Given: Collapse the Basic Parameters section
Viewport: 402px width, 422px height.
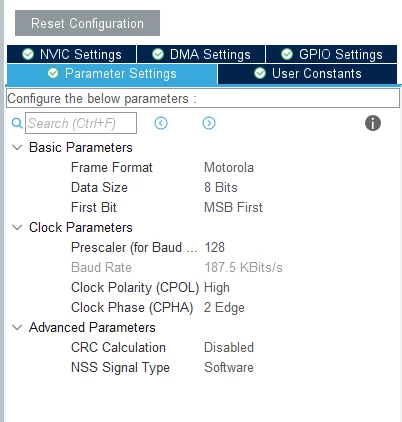Looking at the screenshot, I should point(17,147).
